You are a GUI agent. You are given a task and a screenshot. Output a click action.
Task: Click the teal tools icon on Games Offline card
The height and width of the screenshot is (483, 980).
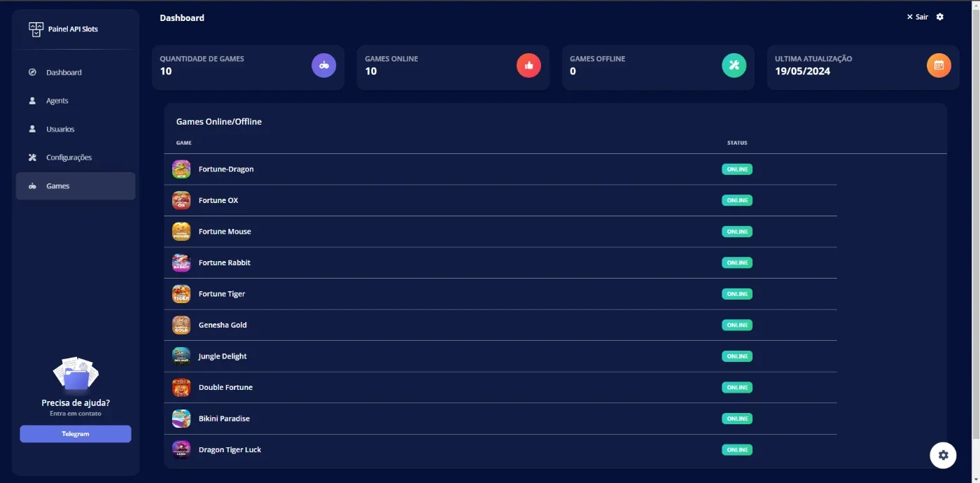(x=734, y=65)
